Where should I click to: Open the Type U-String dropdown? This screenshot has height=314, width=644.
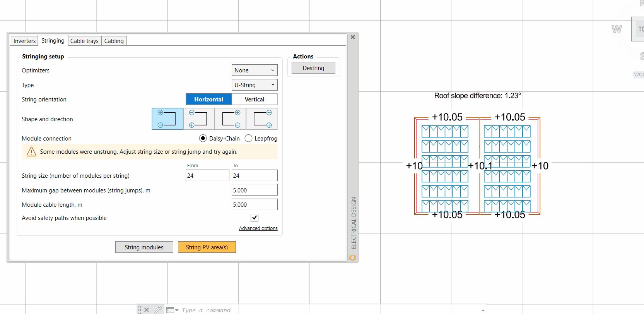[x=255, y=85]
